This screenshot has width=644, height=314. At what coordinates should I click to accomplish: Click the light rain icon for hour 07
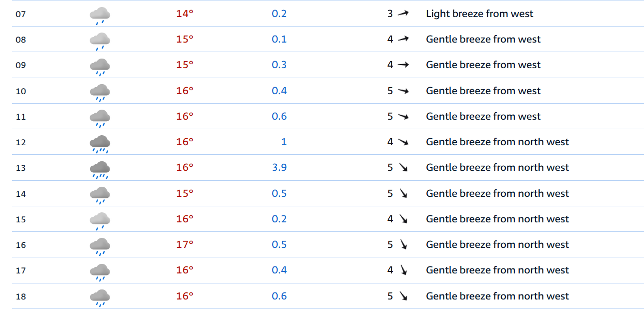[100, 15]
